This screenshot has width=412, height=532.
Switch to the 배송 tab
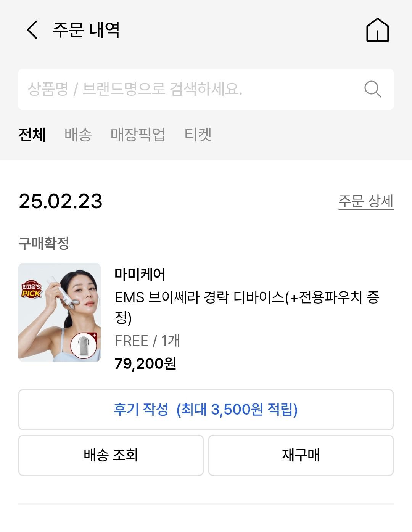(x=78, y=135)
